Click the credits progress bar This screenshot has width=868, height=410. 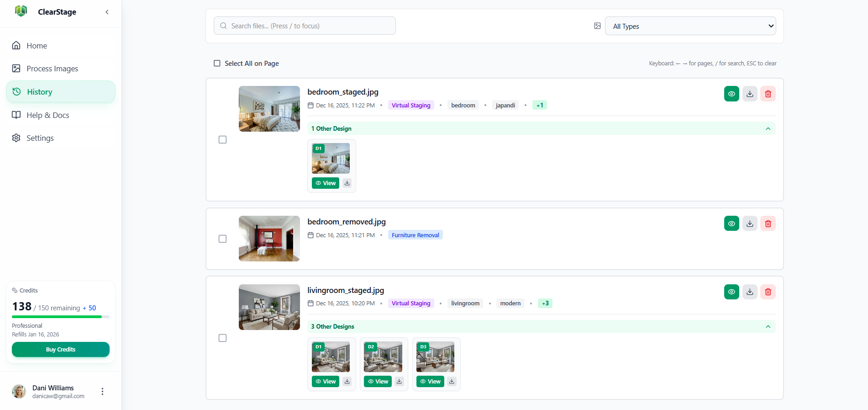click(61, 317)
